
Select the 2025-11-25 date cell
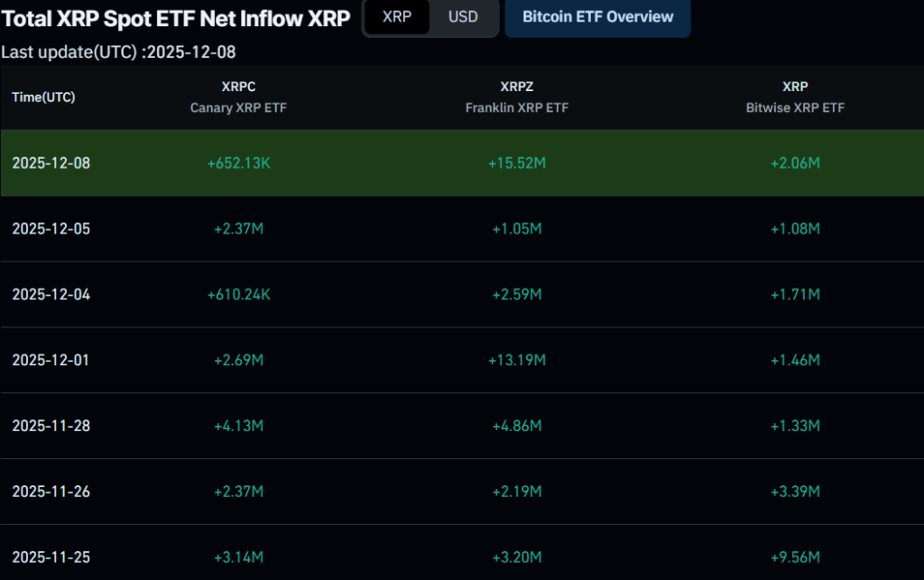(x=51, y=557)
